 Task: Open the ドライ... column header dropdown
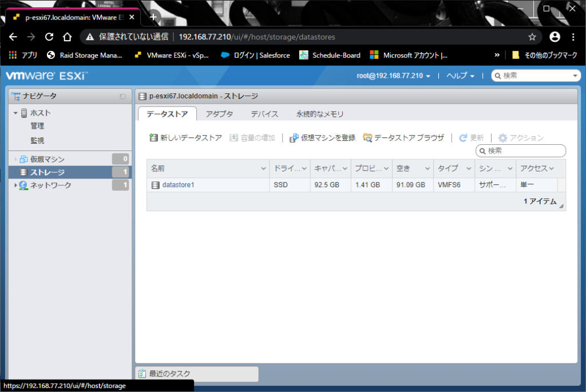point(304,169)
